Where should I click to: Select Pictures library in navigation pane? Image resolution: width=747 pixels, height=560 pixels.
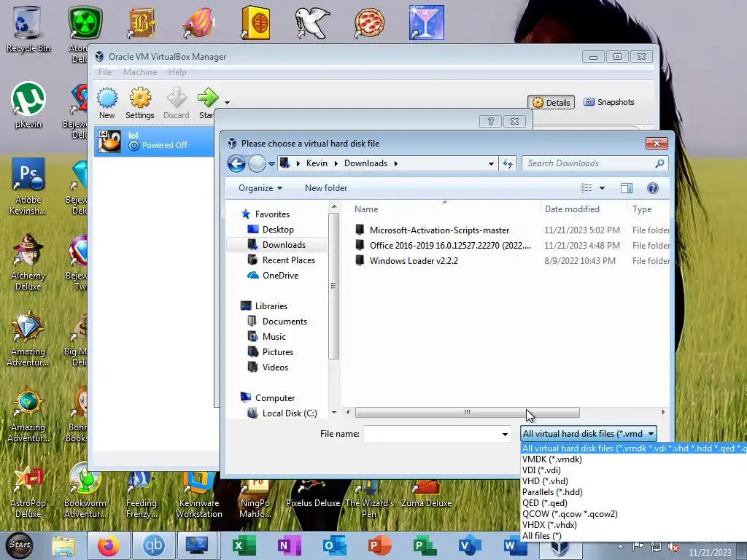[278, 352]
